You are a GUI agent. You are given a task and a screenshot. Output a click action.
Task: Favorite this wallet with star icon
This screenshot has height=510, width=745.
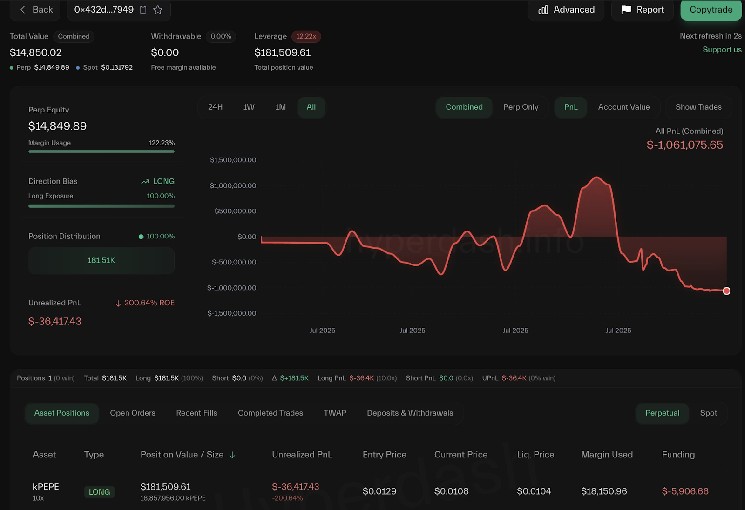point(158,10)
